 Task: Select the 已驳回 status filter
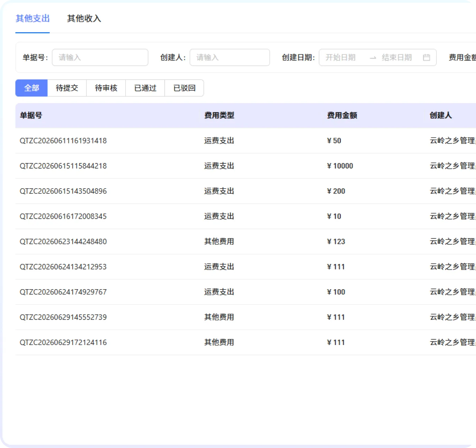185,88
